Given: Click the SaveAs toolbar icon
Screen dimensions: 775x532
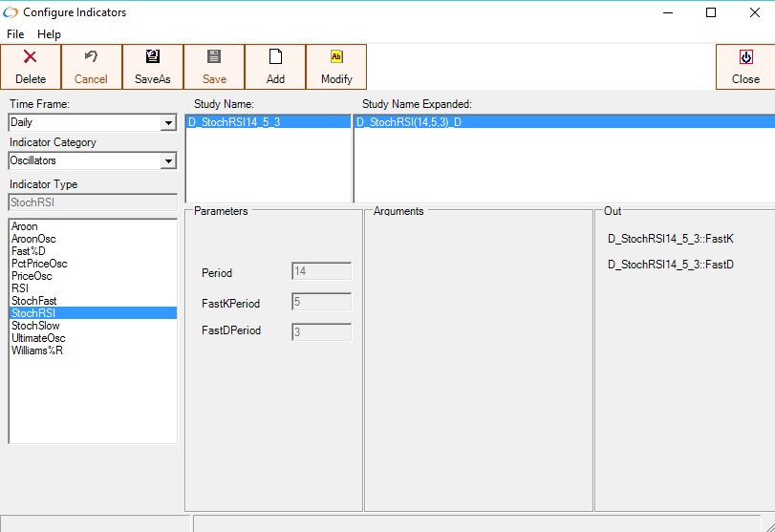Looking at the screenshot, I should click(x=153, y=58).
